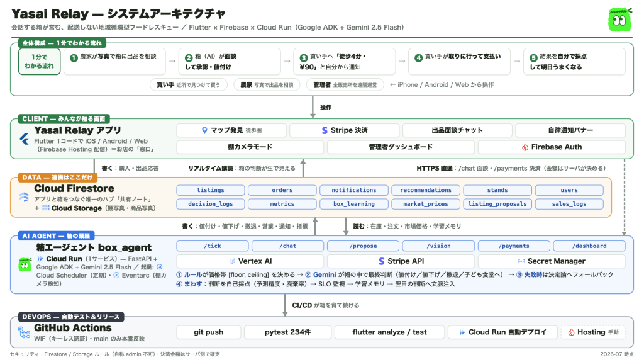Click the Firestore logo beside Cloud Firestore
The image size is (644, 362).
[x=25, y=197]
